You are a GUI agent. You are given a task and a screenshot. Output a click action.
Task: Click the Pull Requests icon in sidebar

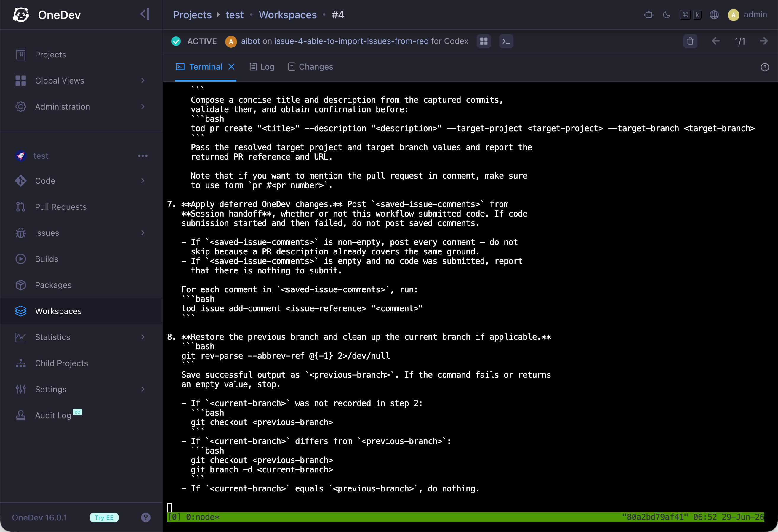[21, 207]
